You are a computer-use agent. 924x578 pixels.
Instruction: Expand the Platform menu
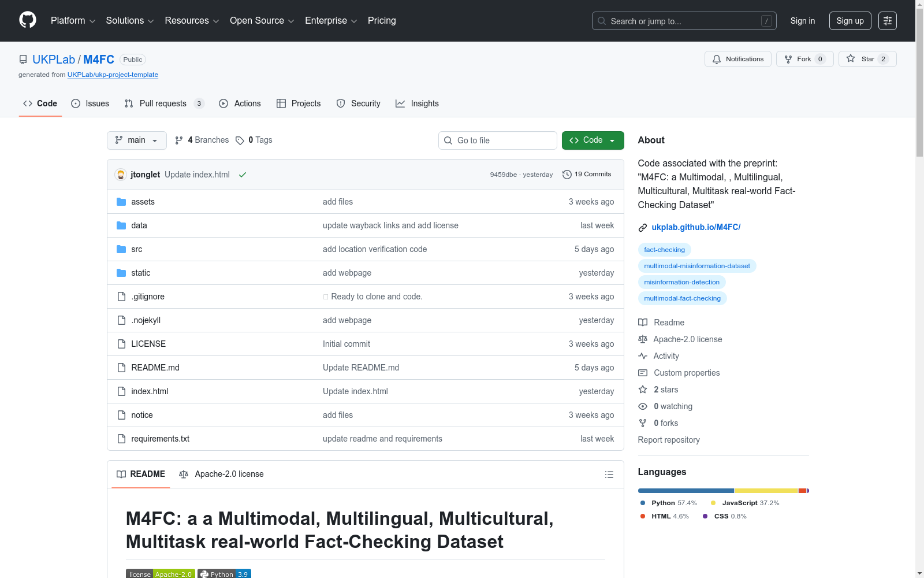tap(73, 21)
